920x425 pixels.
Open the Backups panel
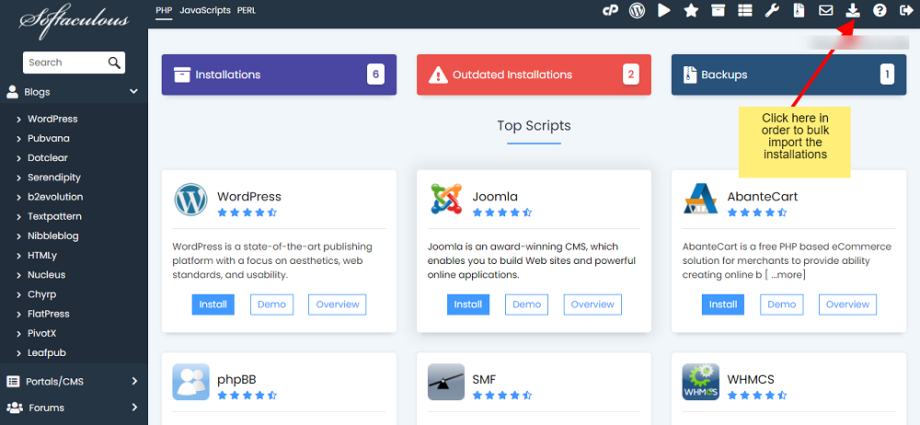coord(789,75)
